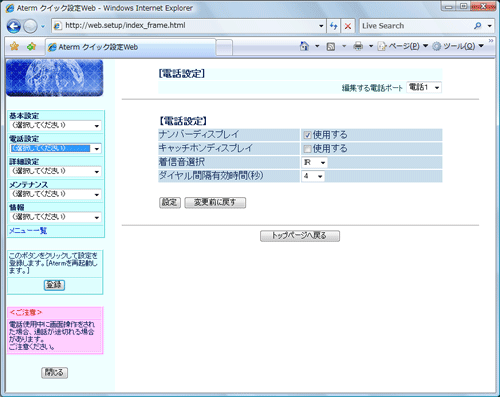
Task: Expand the Home button dropdown arrow
Action: tap(317, 46)
